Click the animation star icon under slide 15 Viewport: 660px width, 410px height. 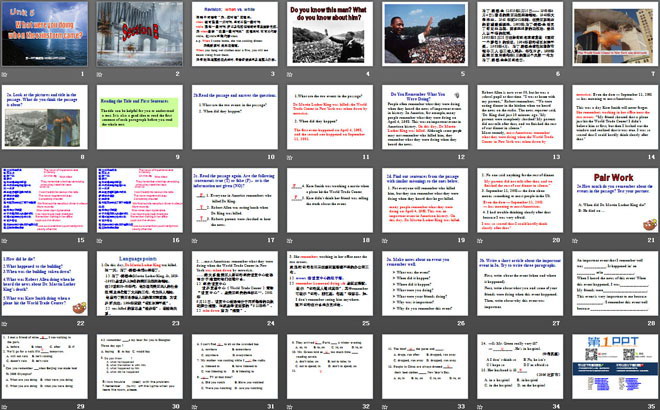click(x=5, y=241)
